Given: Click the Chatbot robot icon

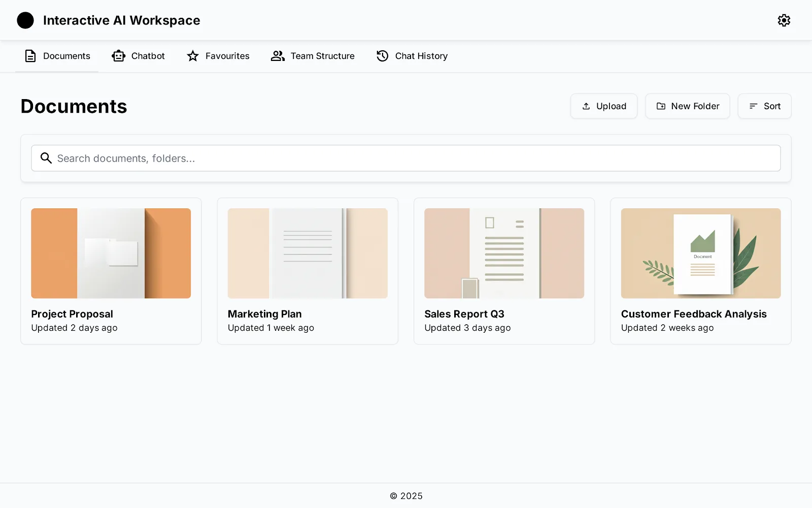Looking at the screenshot, I should pyautogui.click(x=119, y=56).
